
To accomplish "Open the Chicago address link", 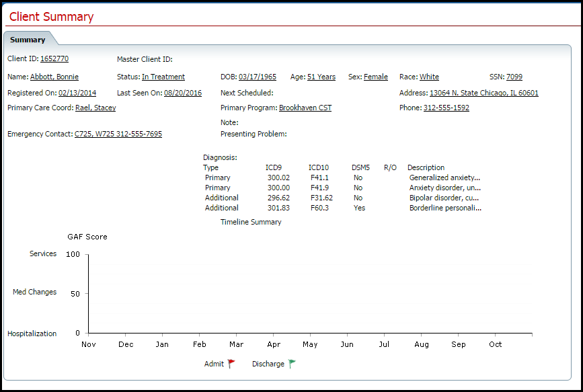I will click(483, 93).
